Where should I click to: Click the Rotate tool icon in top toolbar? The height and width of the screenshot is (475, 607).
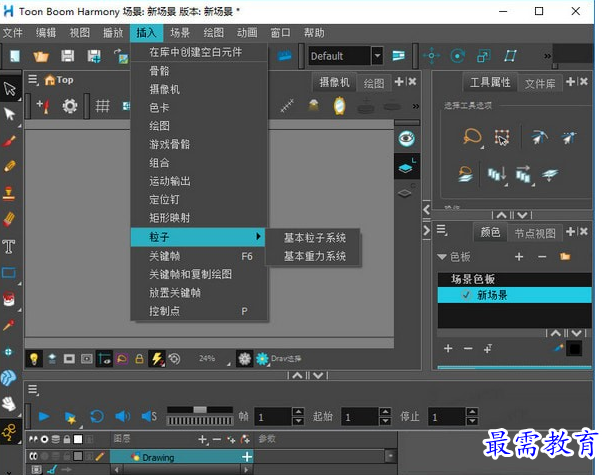coord(458,56)
